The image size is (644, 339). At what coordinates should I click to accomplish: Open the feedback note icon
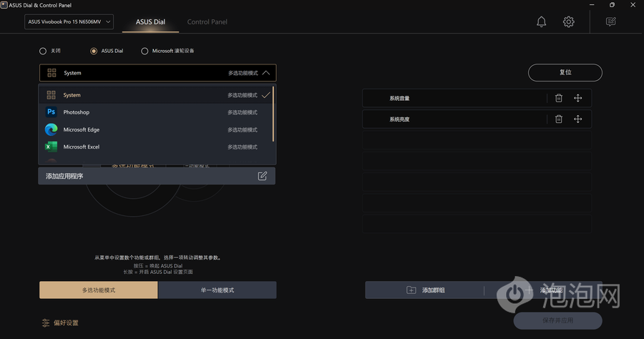tap(611, 21)
